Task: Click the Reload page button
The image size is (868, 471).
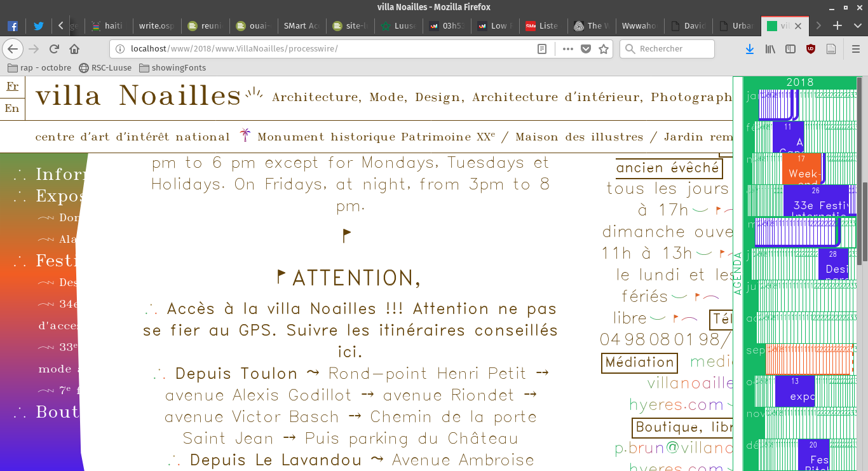Action: coord(54,49)
